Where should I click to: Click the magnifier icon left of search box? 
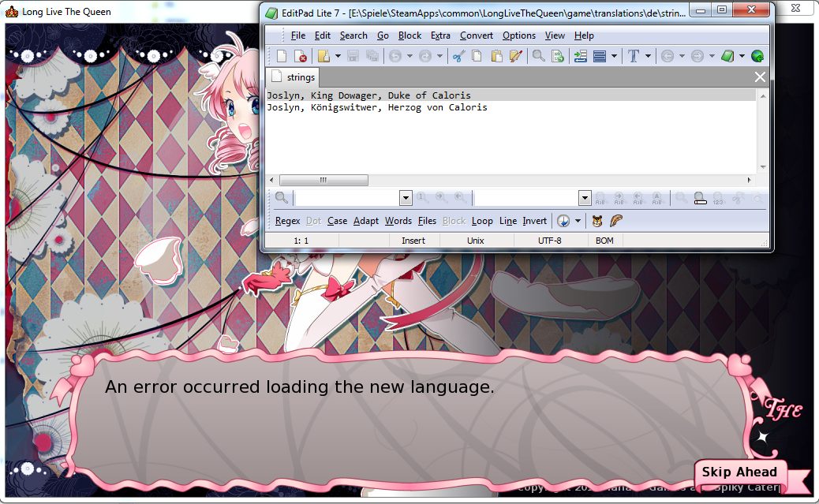point(282,197)
